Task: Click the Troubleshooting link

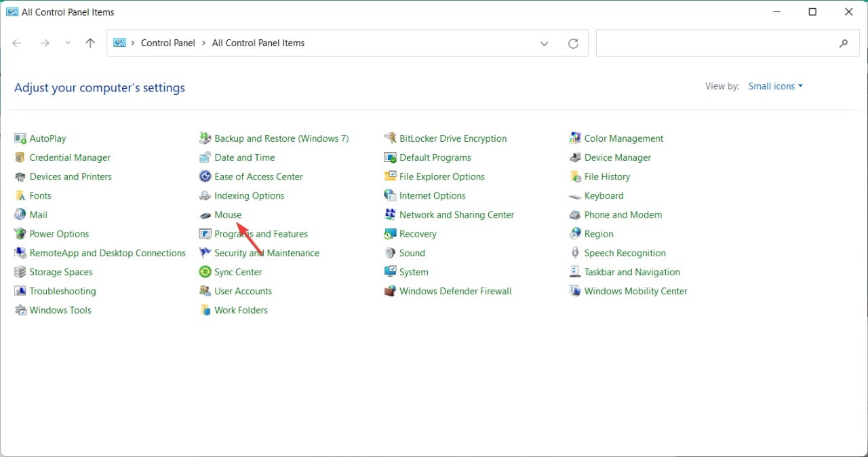Action: coord(62,292)
